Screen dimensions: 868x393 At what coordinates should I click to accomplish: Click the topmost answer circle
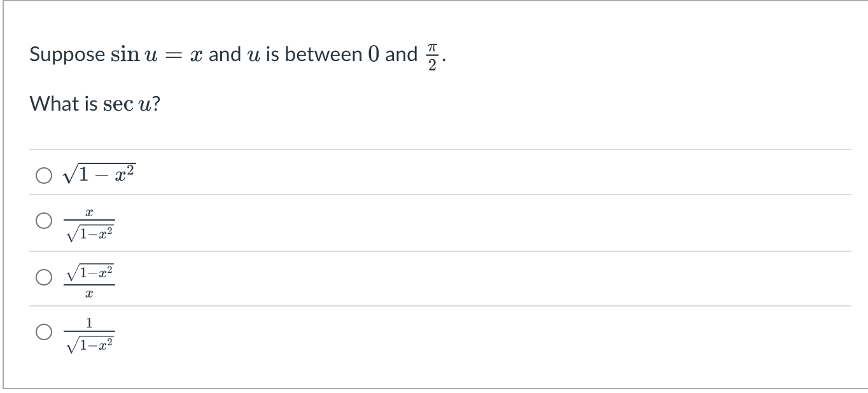[43, 174]
